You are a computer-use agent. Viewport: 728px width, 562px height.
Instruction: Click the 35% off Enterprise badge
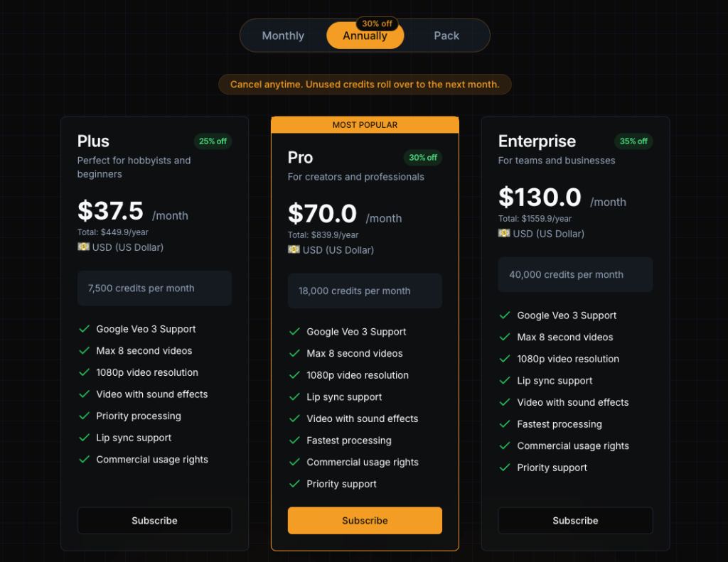pos(633,141)
